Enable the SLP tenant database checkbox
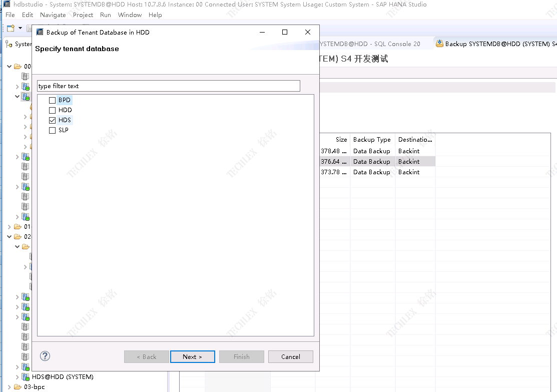Image resolution: width=557 pixels, height=392 pixels. pos(52,130)
